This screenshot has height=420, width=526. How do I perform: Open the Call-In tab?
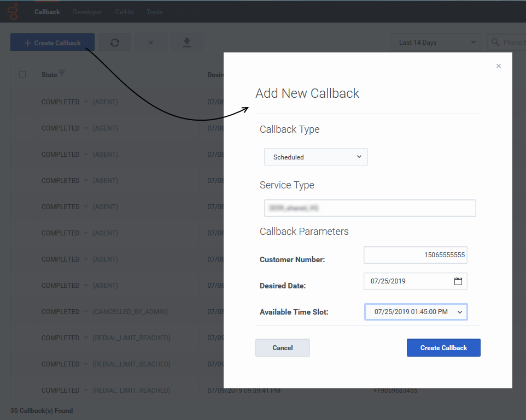click(124, 12)
